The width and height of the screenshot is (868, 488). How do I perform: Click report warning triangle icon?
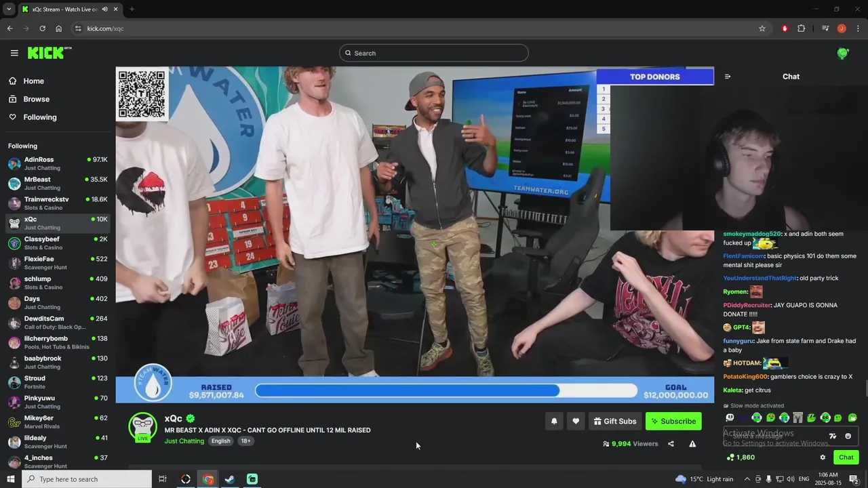(692, 444)
